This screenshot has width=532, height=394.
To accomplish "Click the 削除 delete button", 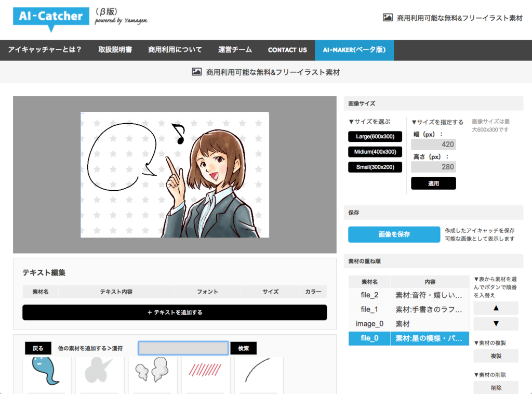I will click(x=496, y=388).
